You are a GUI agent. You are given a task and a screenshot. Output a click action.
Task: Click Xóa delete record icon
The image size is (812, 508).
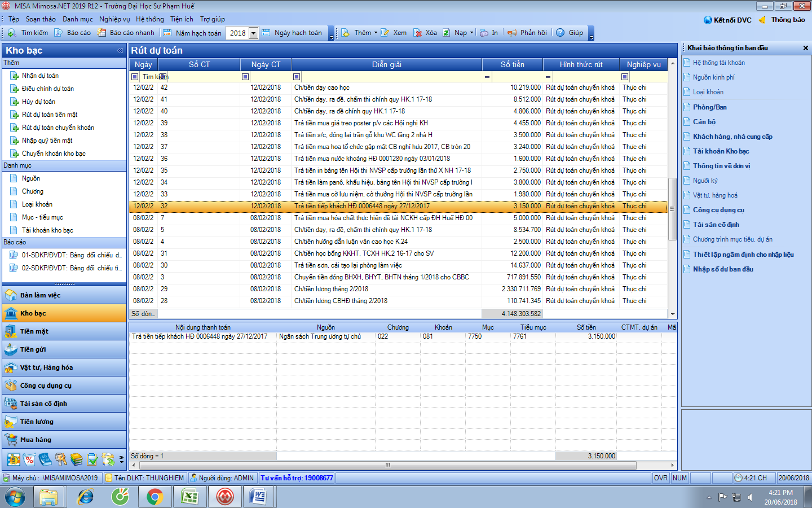418,33
